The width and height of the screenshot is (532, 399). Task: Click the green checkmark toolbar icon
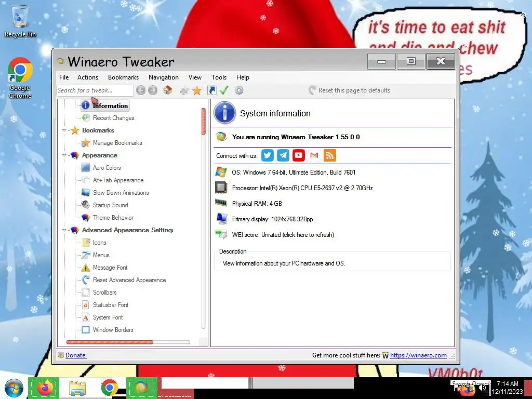224,90
